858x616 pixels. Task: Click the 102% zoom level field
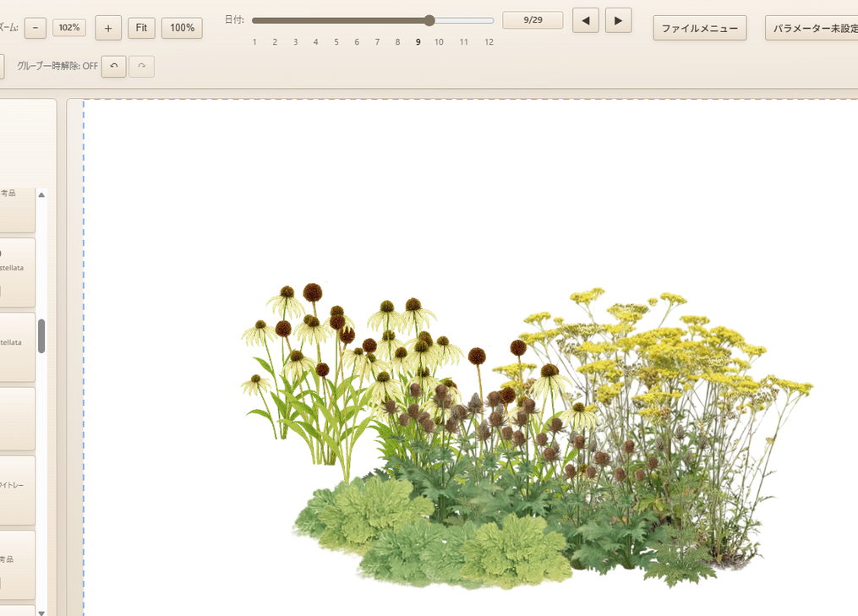68,27
